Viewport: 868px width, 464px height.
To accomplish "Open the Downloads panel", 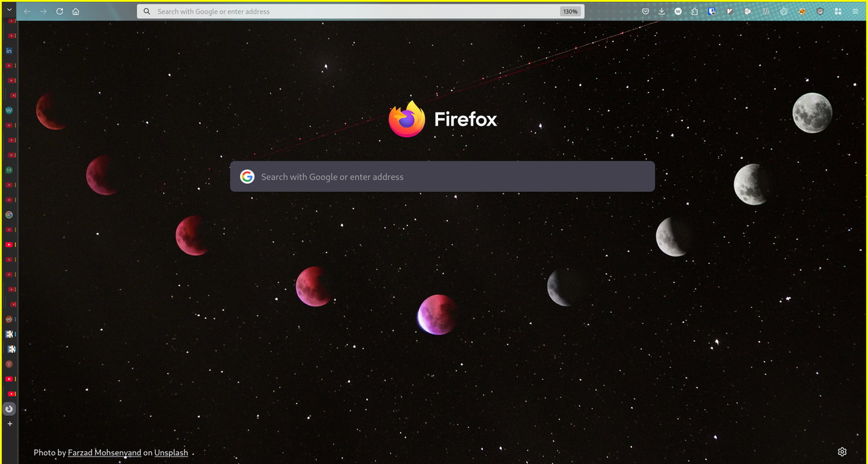I will coord(662,12).
